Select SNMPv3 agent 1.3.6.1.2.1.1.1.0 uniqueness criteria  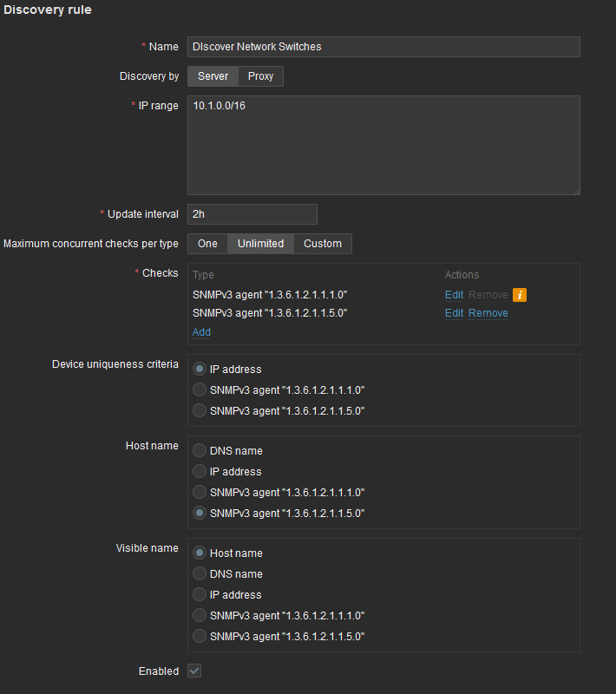coord(200,390)
